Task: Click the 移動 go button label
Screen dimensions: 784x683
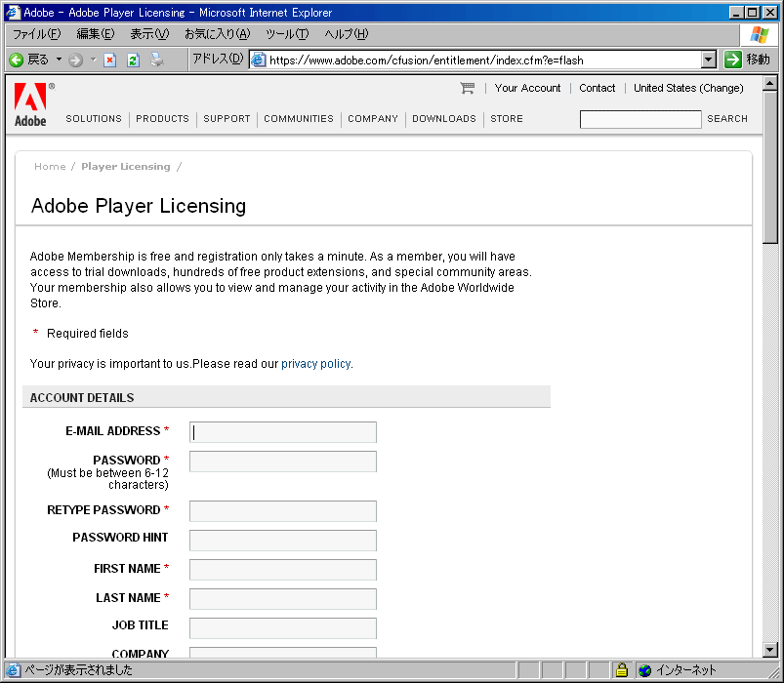Action: point(758,60)
